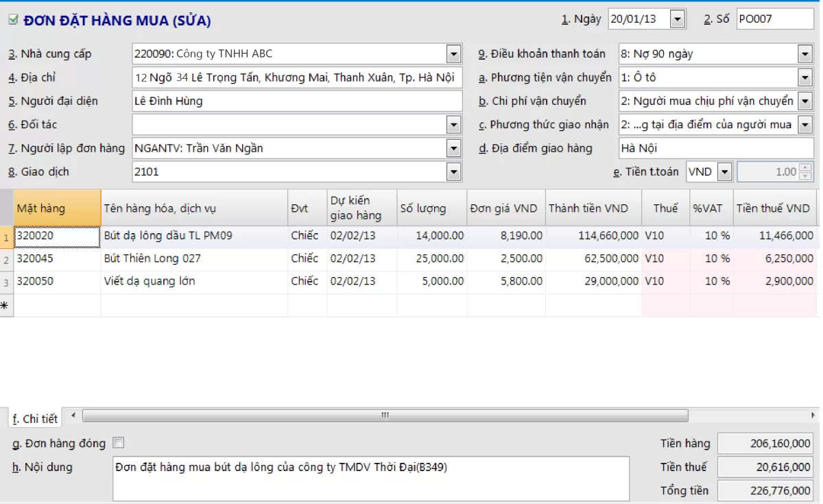This screenshot has width=823, height=504.
Task: Switch to the Chi tiết tab
Action: point(36,418)
